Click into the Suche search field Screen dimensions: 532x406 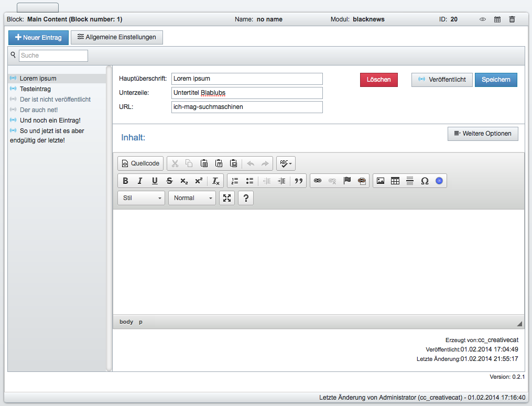pyautogui.click(x=53, y=56)
